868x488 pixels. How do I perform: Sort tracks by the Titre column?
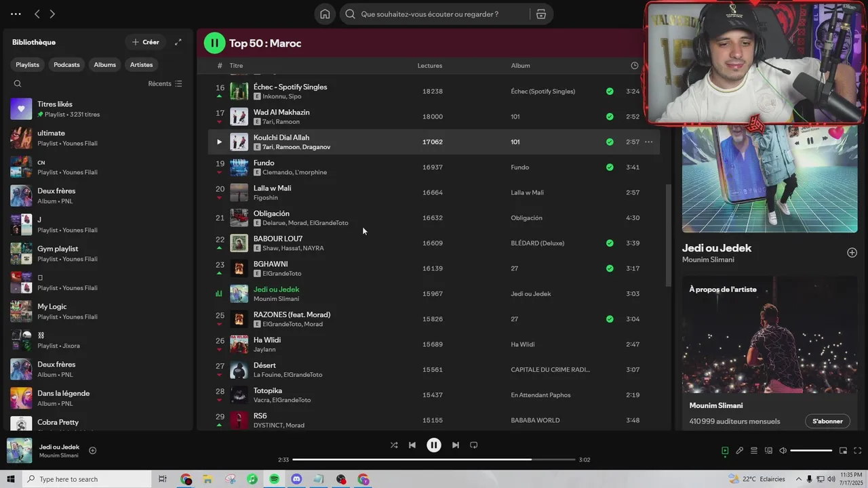[x=236, y=66]
